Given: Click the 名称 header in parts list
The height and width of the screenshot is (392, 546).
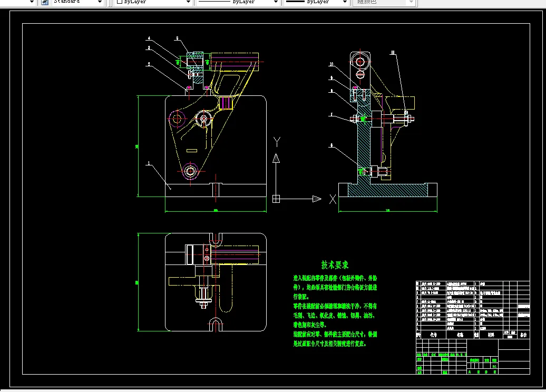Looking at the screenshot, I should [460, 335].
